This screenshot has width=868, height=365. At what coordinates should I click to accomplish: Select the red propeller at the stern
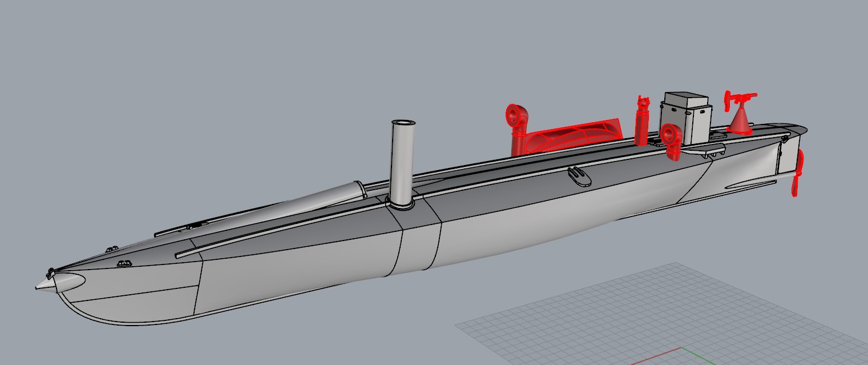[798, 173]
